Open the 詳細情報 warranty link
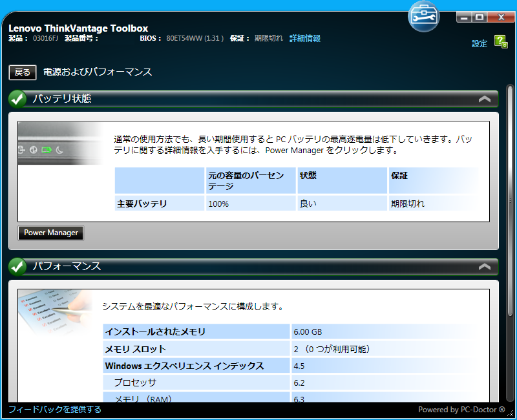Viewport: 517px width, 420px height. tap(304, 38)
